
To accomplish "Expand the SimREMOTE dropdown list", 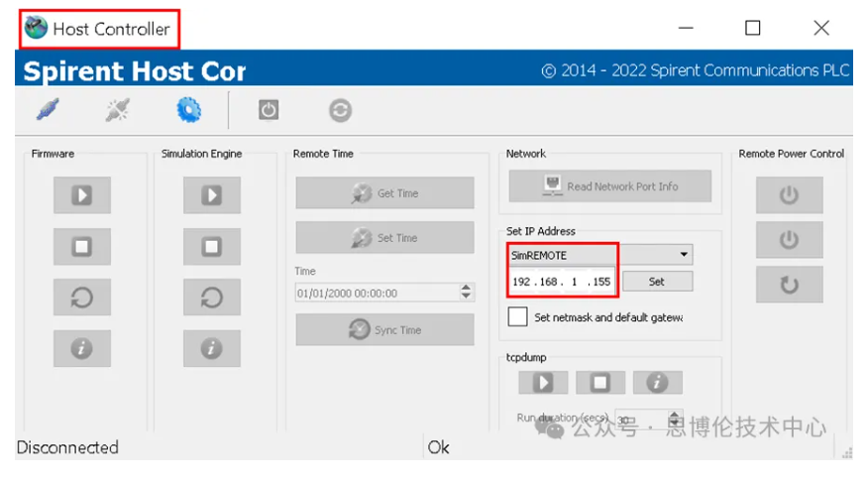I will 683,255.
